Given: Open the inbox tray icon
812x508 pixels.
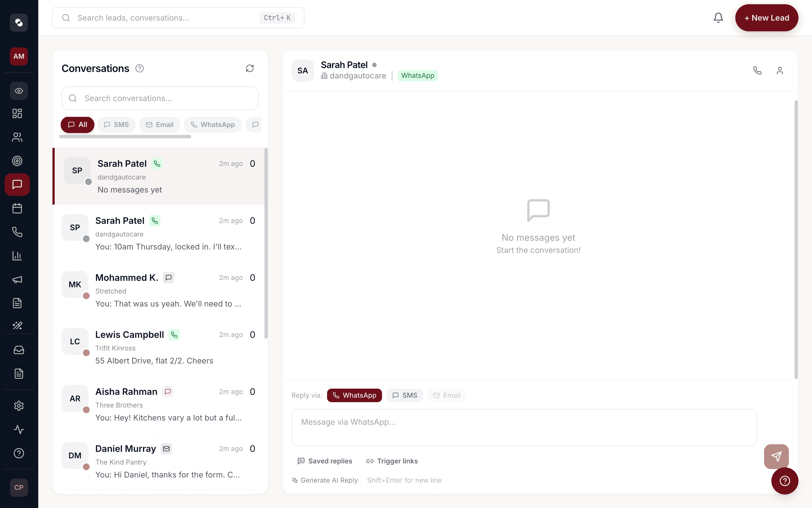Looking at the screenshot, I should click(19, 350).
